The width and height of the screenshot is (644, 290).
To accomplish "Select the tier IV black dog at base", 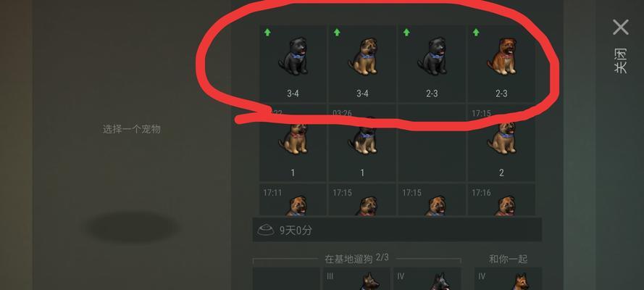I will click(x=427, y=279).
